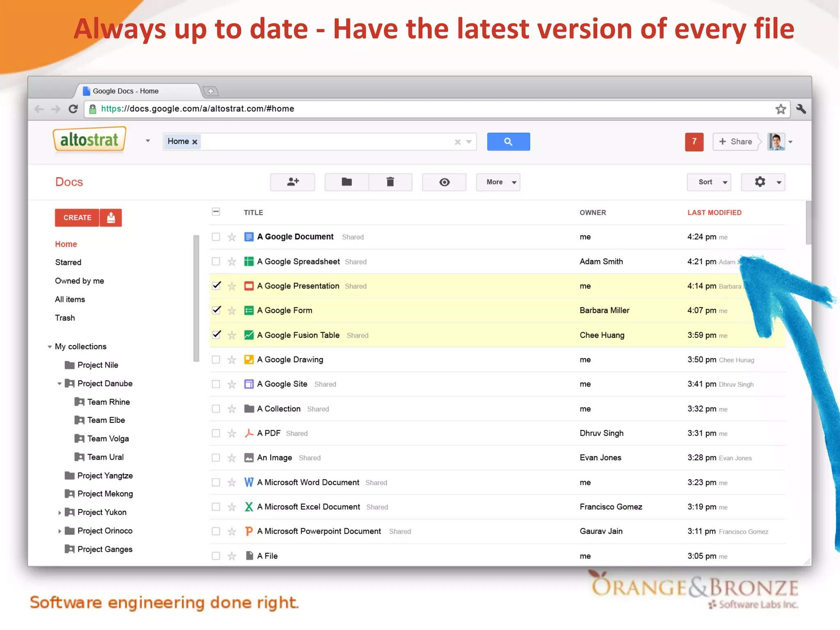Click the trash can toolbar icon
Screen dimensions: 840x630
390,182
